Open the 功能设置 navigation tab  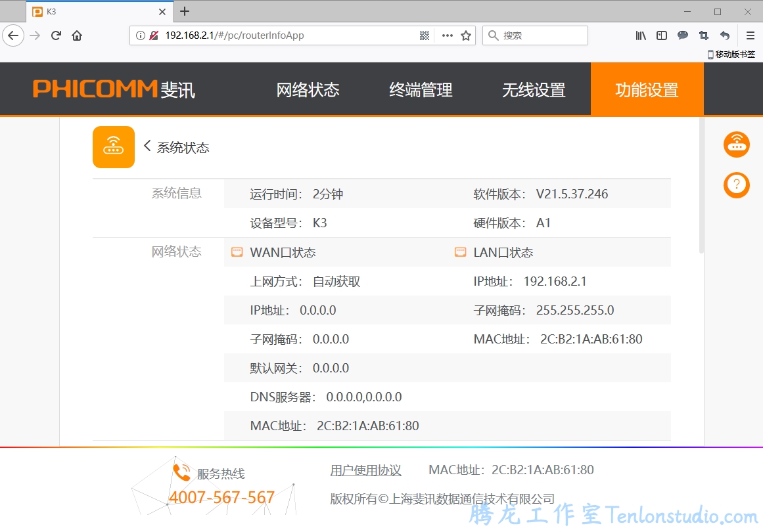[x=647, y=89]
